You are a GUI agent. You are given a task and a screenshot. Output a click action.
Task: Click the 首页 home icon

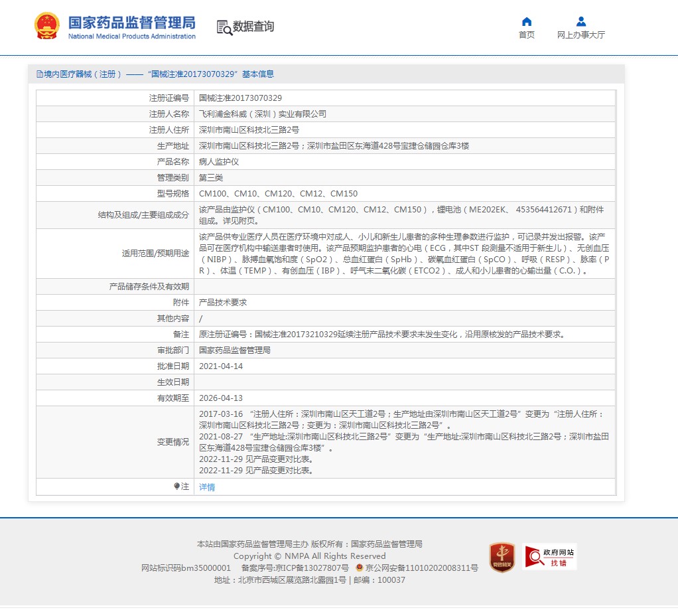pyautogui.click(x=526, y=21)
